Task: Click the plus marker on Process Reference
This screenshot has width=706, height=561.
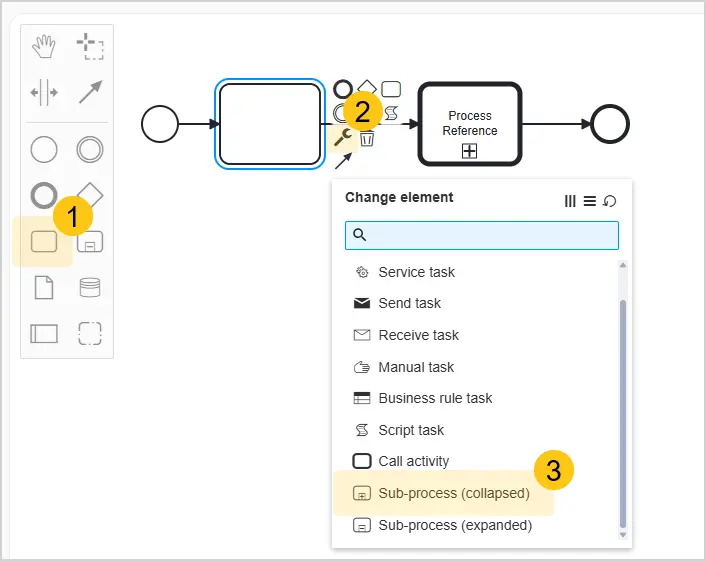Action: (x=470, y=151)
